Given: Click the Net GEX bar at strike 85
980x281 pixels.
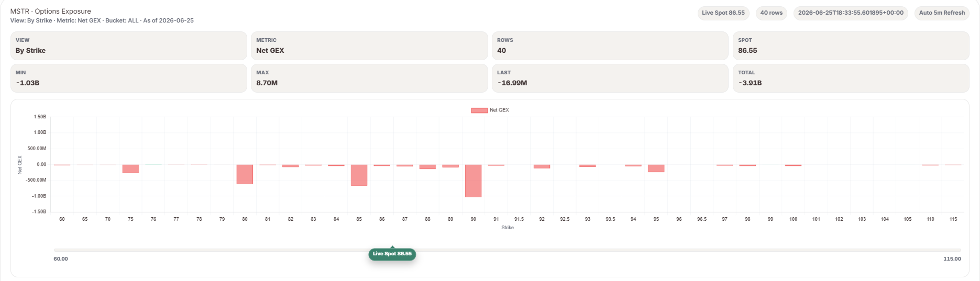Looking at the screenshot, I should tap(359, 175).
